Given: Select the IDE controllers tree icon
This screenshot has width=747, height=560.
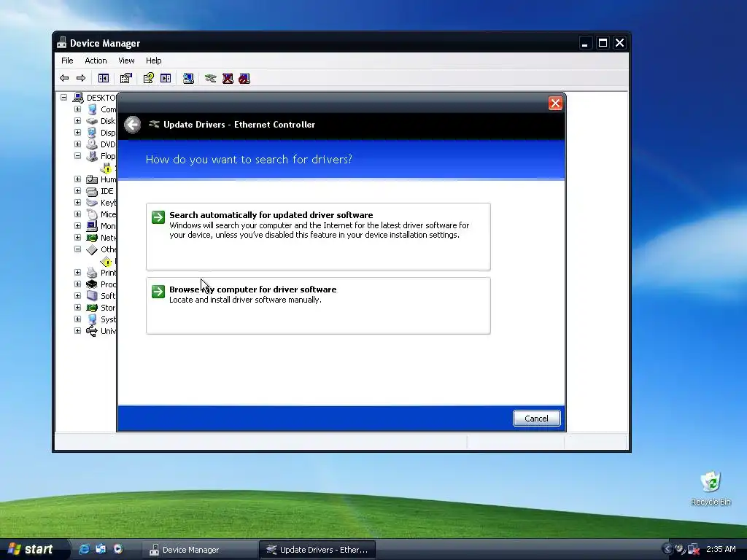Looking at the screenshot, I should tap(92, 192).
